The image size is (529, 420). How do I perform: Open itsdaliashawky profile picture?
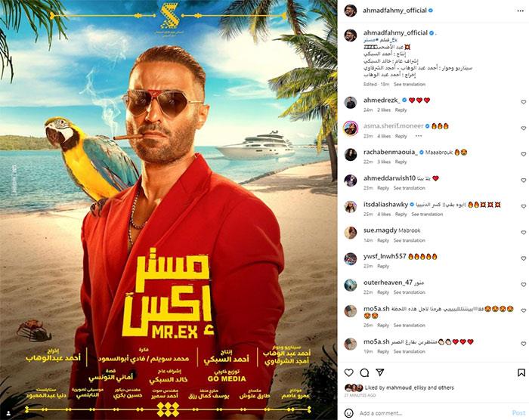pyautogui.click(x=351, y=206)
